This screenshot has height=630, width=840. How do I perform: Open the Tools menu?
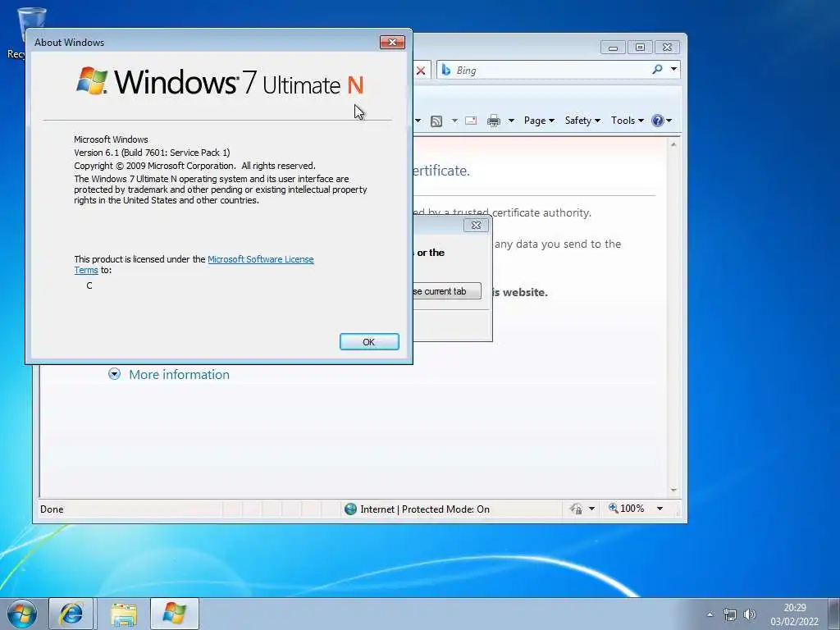coord(628,121)
